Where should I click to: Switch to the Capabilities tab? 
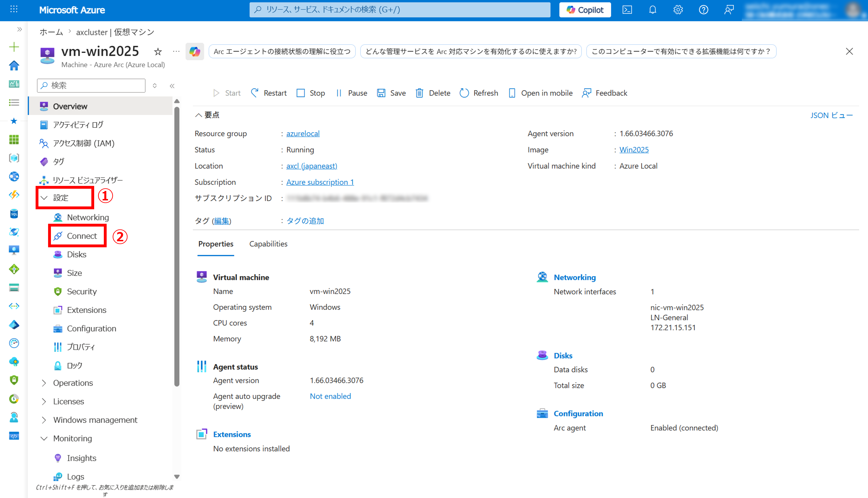click(x=268, y=244)
